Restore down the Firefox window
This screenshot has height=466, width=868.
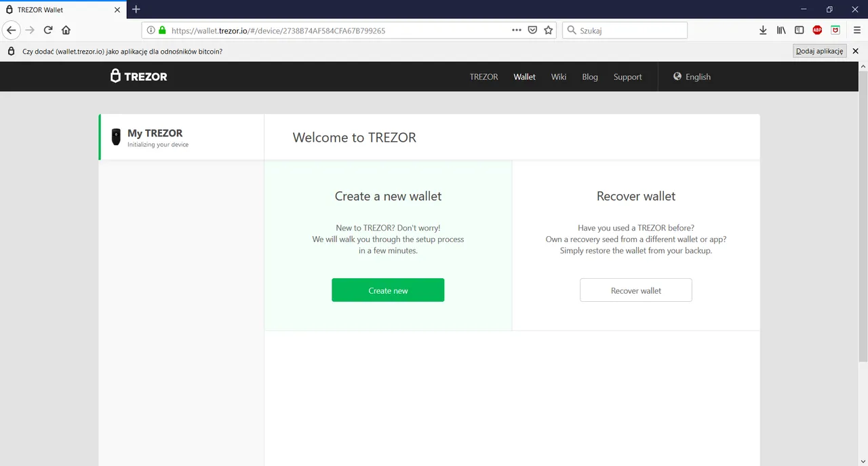829,9
